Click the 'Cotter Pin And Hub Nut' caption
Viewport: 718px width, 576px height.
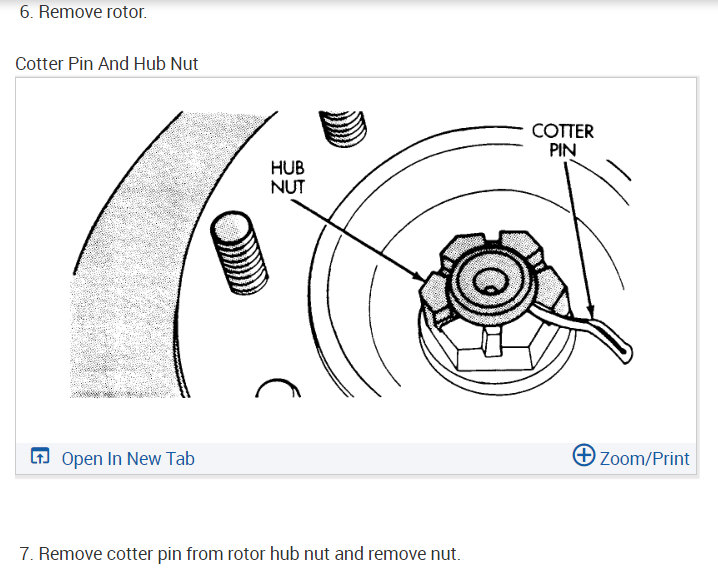(107, 64)
